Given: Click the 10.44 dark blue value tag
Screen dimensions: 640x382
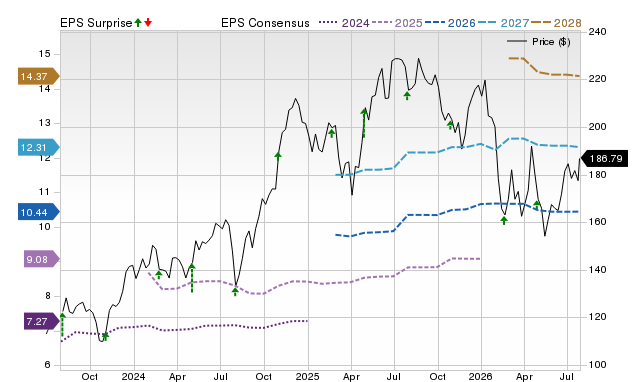Looking at the screenshot, I should (39, 212).
